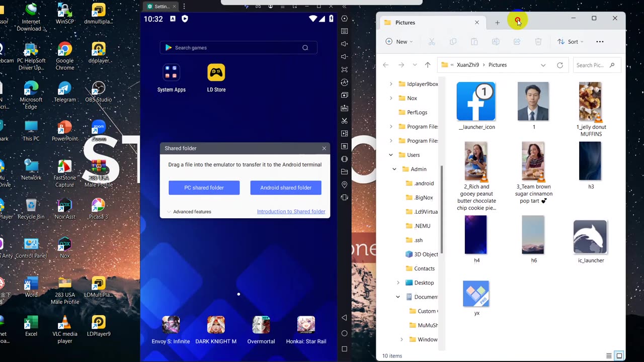644x362 pixels.
Task: Select Pictures tab in File Explorer
Action: pos(432,23)
